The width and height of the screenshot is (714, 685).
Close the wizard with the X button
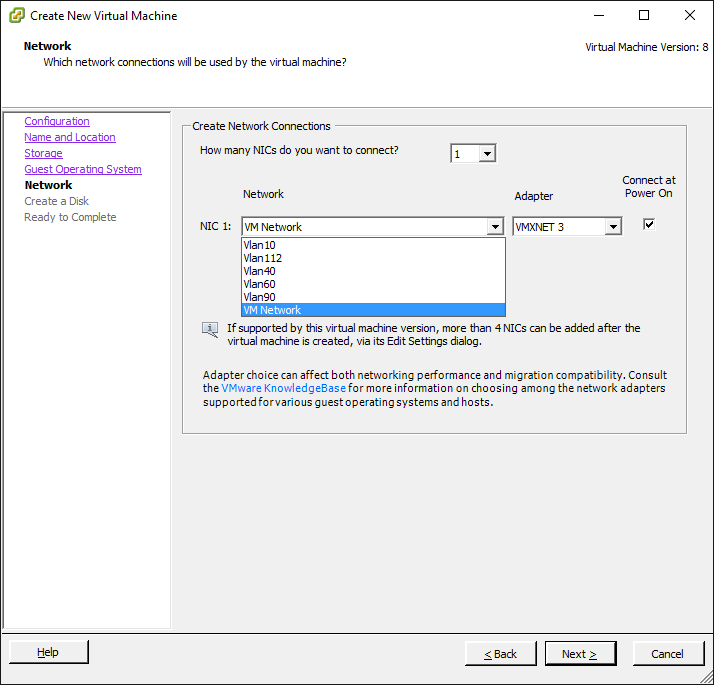tap(689, 15)
